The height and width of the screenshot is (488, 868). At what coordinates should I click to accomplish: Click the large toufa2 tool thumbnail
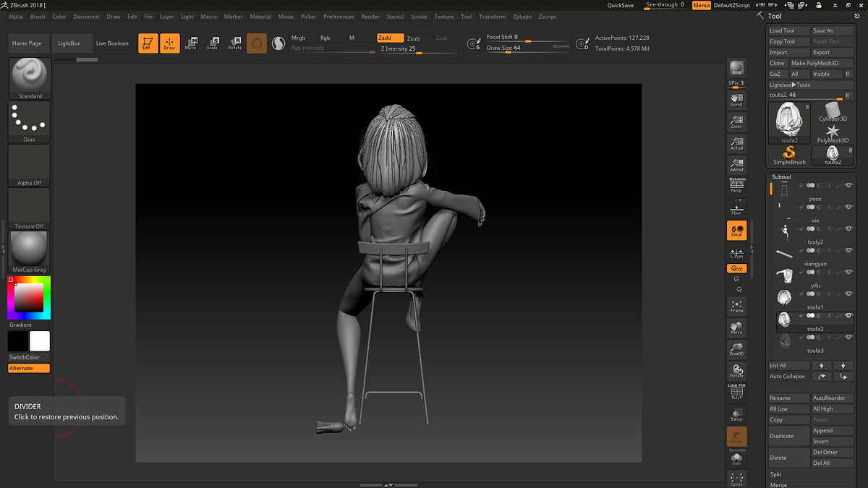pyautogui.click(x=789, y=123)
